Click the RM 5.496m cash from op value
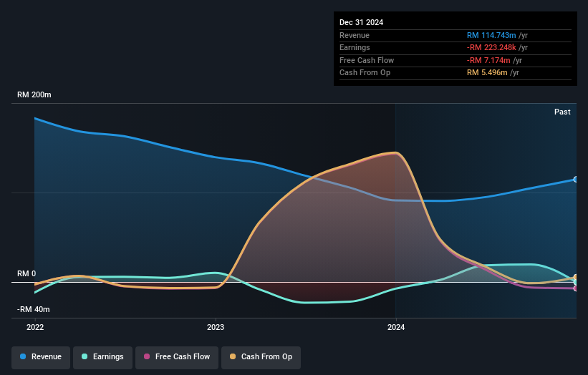This screenshot has height=375, width=588. 487,73
